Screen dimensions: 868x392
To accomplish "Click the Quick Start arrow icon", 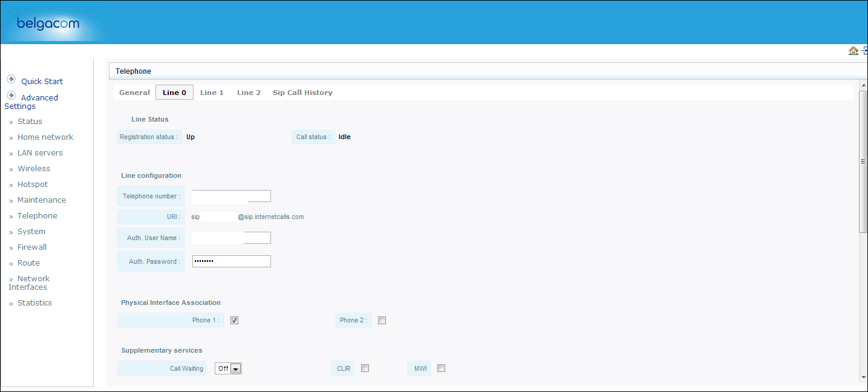I will [11, 79].
